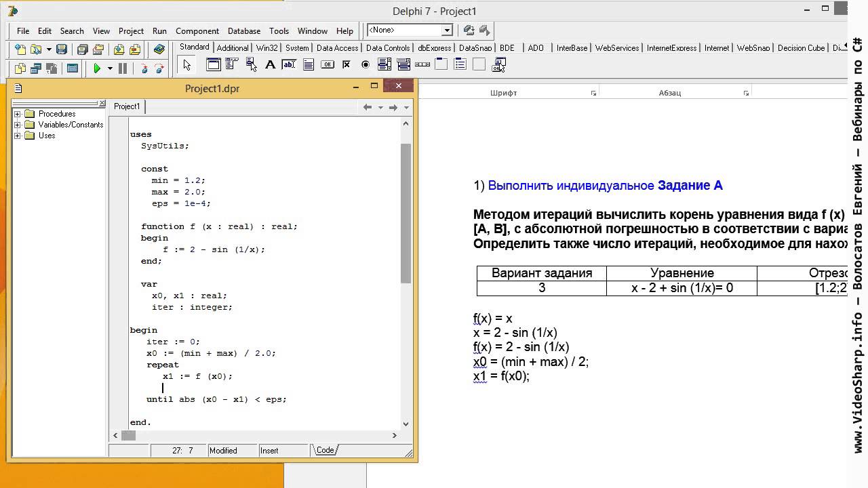This screenshot has width=868, height=488.
Task: Click the Set debug desktop icon
Action: coord(484,30)
